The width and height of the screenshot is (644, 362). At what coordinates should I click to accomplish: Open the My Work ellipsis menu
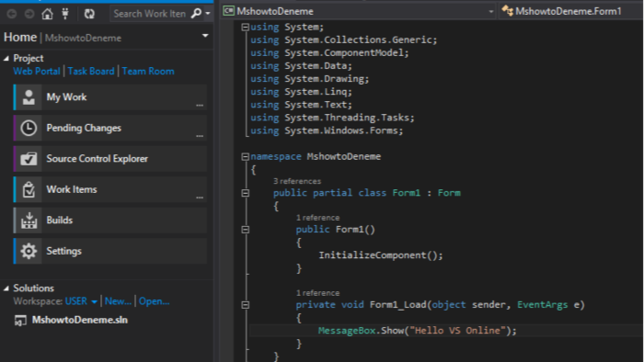pyautogui.click(x=200, y=106)
